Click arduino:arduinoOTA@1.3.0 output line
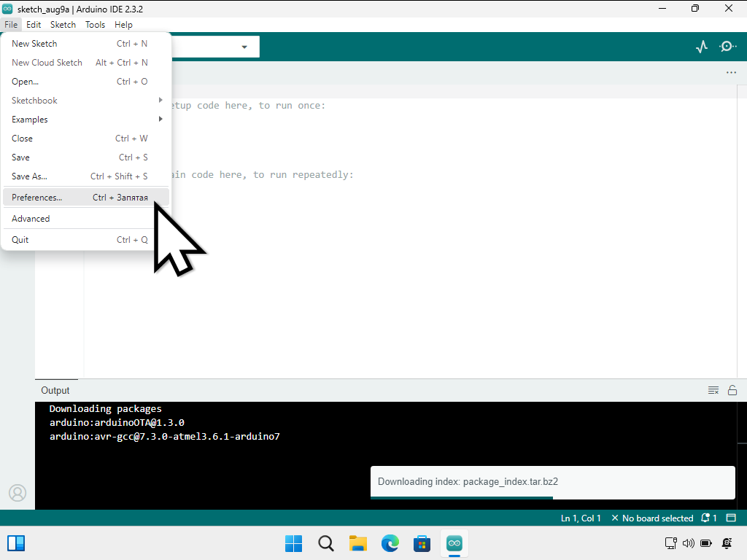This screenshot has width=747, height=560. point(117,422)
